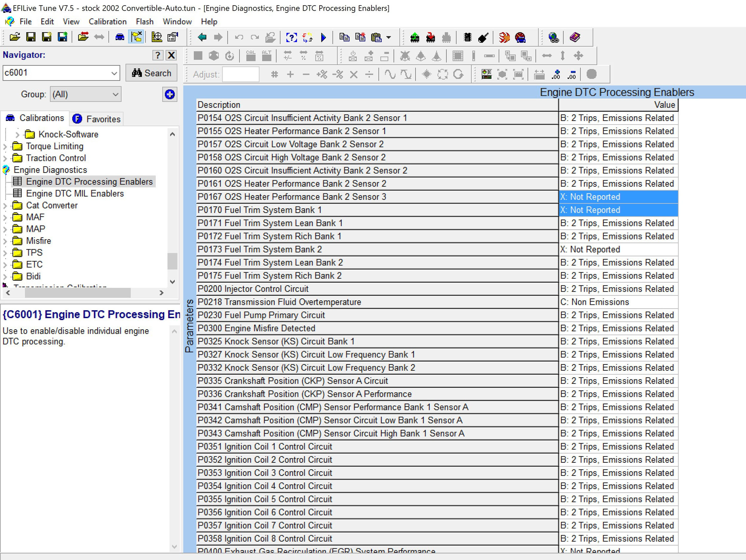
Task: Click the chip with green up arrow icon
Action: click(414, 37)
